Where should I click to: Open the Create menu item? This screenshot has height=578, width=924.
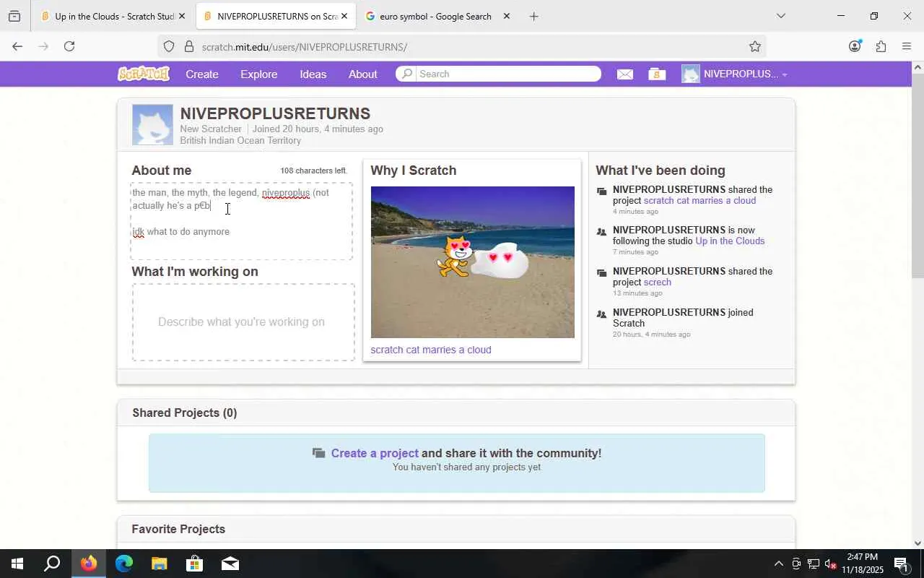(201, 74)
